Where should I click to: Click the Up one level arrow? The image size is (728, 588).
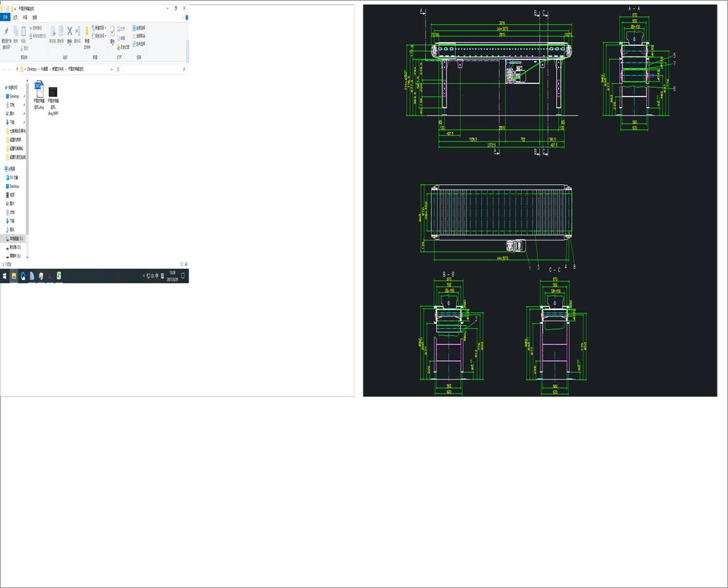[17, 69]
